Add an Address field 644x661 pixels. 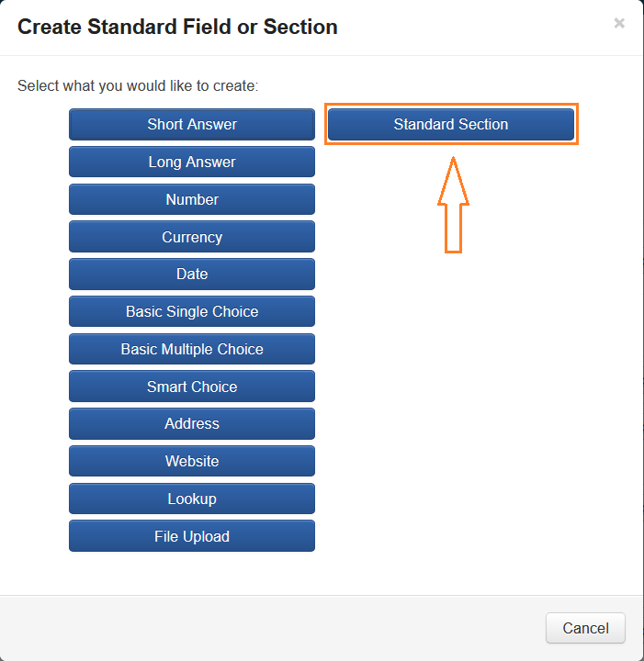(x=192, y=424)
